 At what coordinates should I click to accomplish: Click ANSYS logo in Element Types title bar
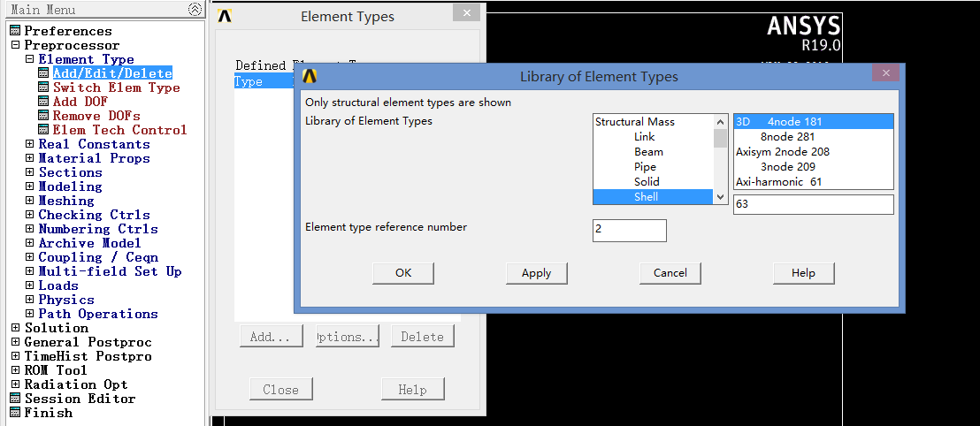[x=225, y=16]
